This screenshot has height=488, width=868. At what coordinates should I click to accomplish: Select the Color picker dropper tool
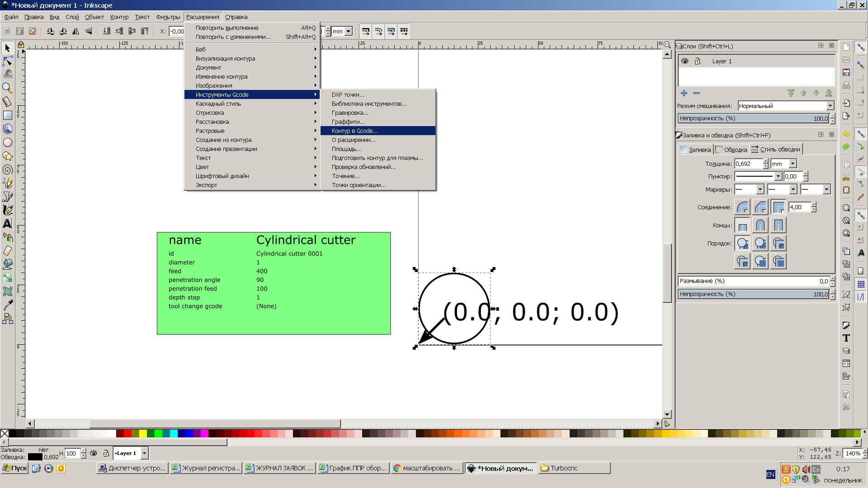coord(7,305)
